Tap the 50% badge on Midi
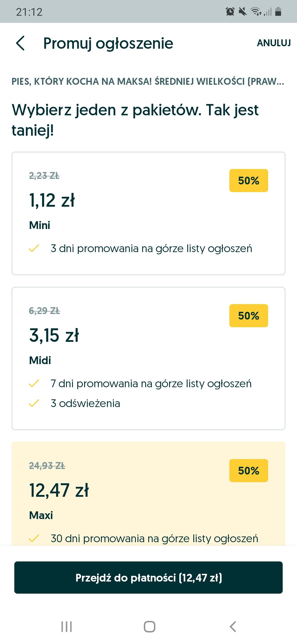 coord(249,316)
